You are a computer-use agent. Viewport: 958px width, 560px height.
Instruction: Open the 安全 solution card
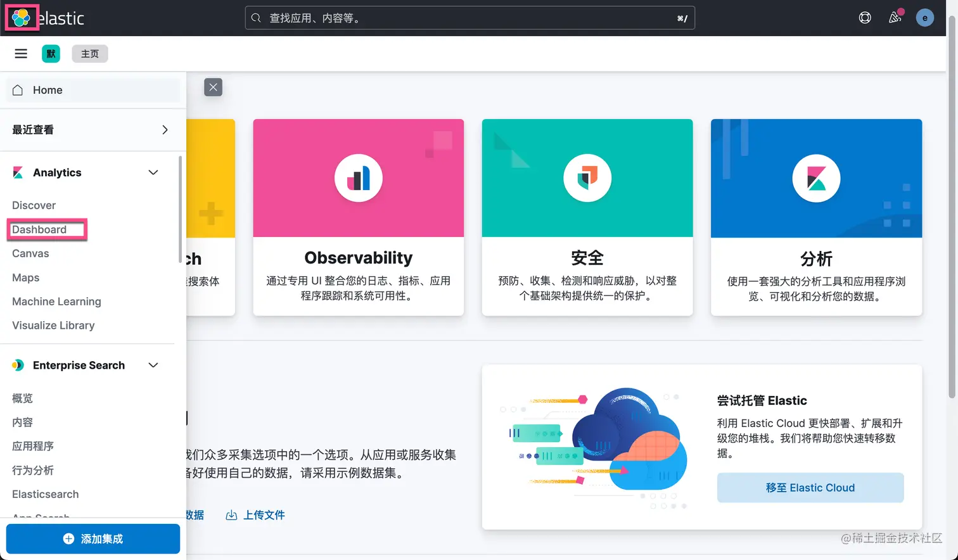click(x=587, y=217)
